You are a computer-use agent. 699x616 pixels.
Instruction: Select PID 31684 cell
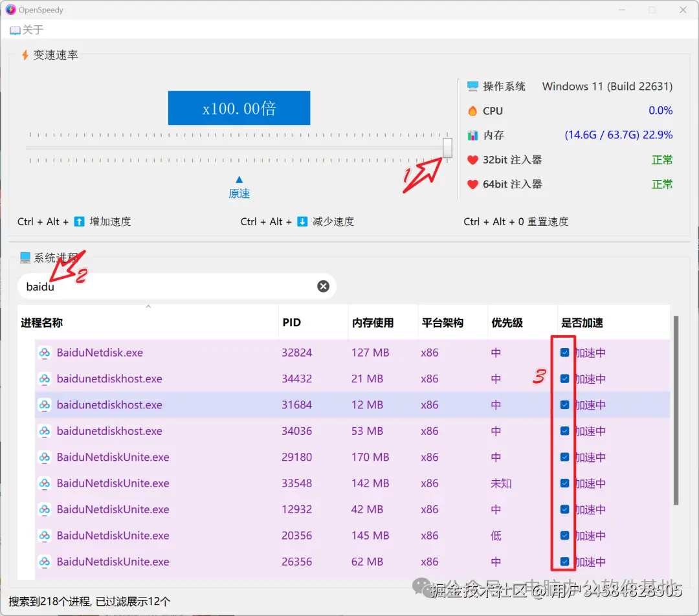[x=296, y=404]
